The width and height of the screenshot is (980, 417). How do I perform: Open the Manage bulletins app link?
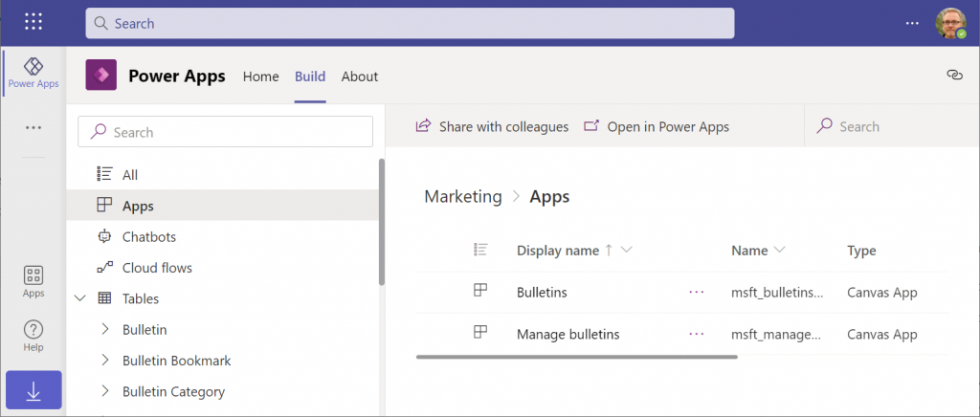tap(568, 335)
